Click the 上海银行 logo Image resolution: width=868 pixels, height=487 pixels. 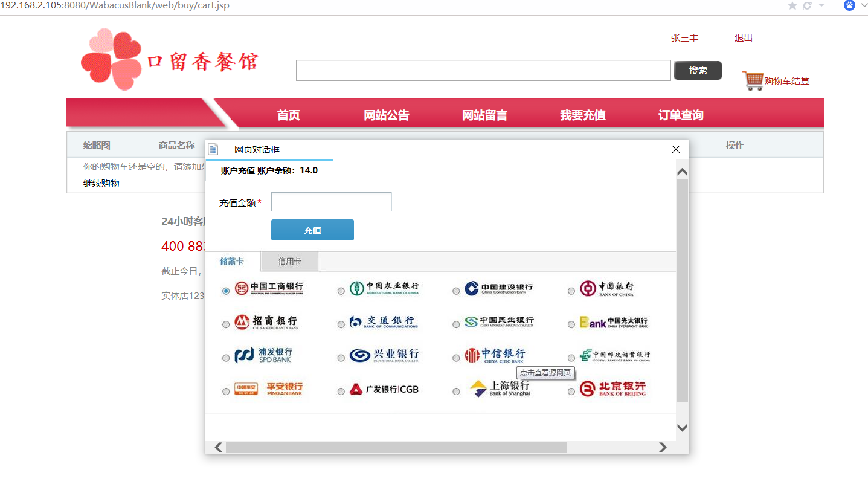tap(500, 389)
